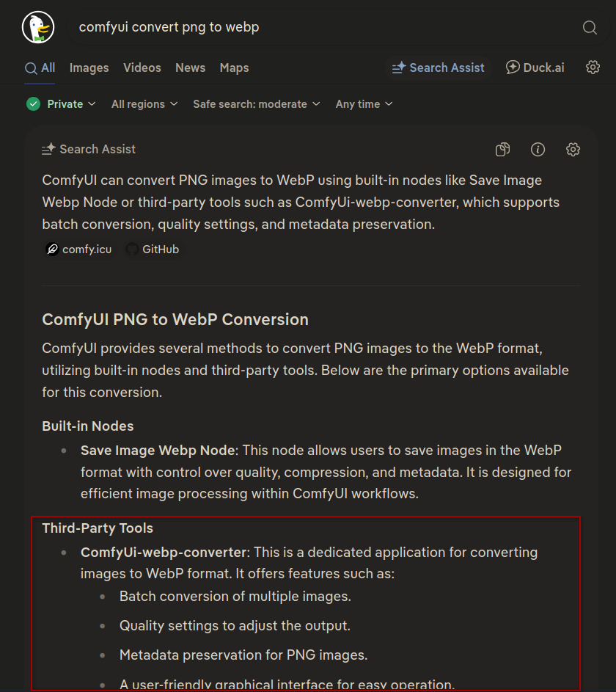616x692 pixels.
Task: Click the Search Assist sparkle button in header
Action: pos(439,68)
